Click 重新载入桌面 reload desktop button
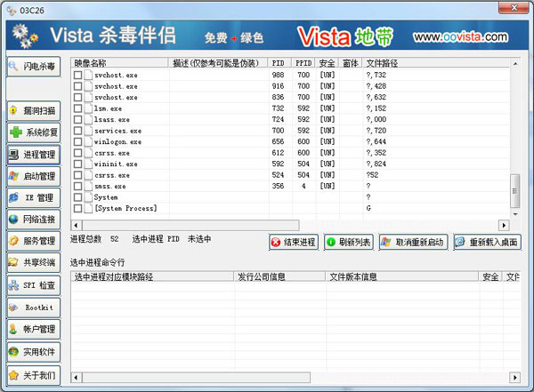Image resolution: width=534 pixels, height=392 pixels. 488,242
